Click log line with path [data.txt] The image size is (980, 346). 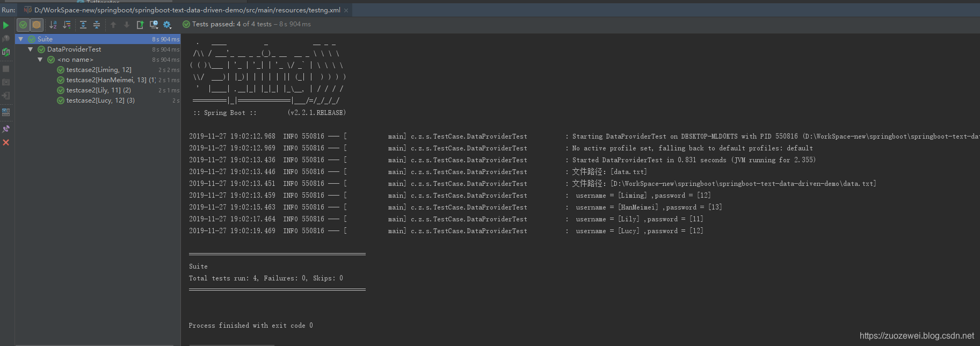click(x=418, y=172)
